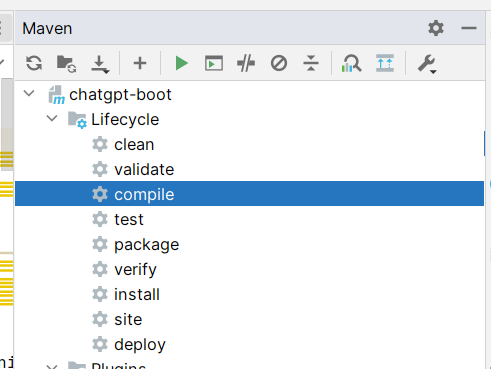Collapse all nodes in Maven tree
Image resolution: width=491 pixels, height=369 pixels.
[x=311, y=63]
